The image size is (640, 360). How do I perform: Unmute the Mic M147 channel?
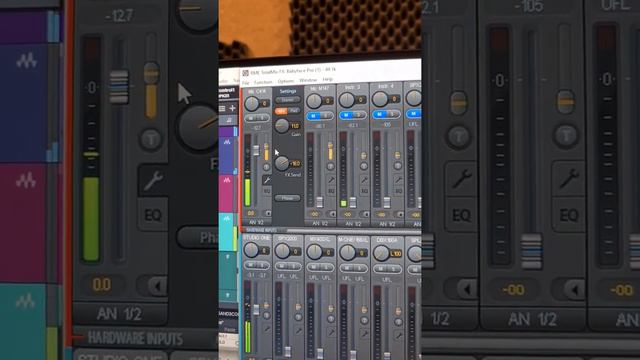(x=313, y=116)
